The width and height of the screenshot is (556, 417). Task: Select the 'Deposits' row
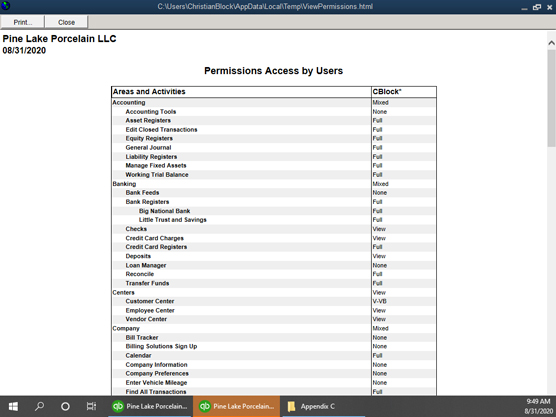[x=274, y=256]
